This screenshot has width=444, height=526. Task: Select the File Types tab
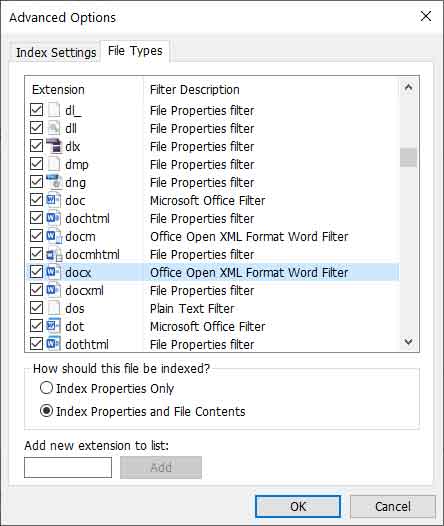tap(135, 51)
